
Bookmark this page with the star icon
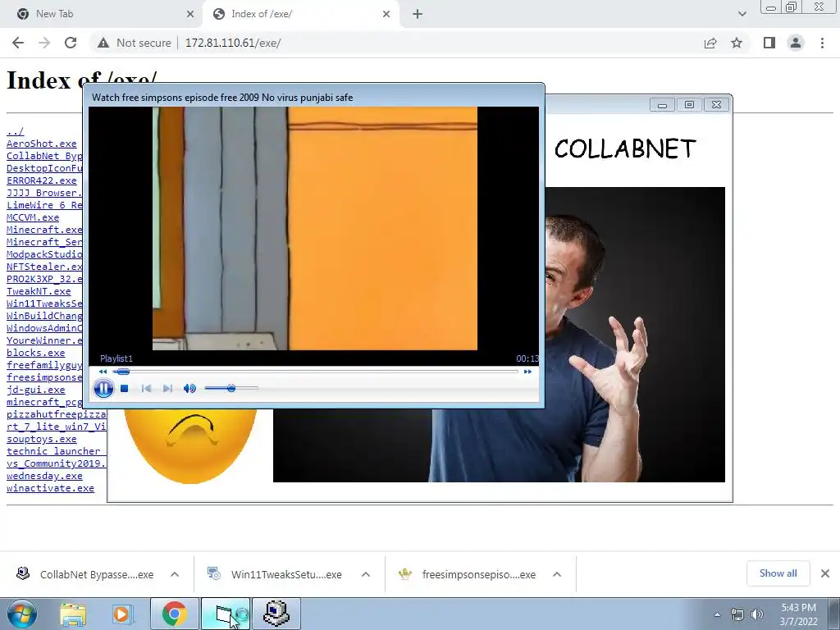(x=737, y=43)
